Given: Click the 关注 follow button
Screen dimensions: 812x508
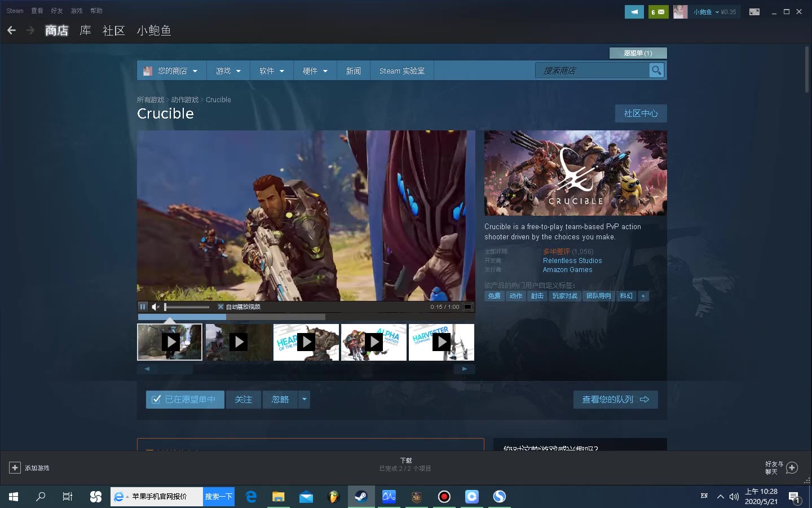Looking at the screenshot, I should 244,400.
